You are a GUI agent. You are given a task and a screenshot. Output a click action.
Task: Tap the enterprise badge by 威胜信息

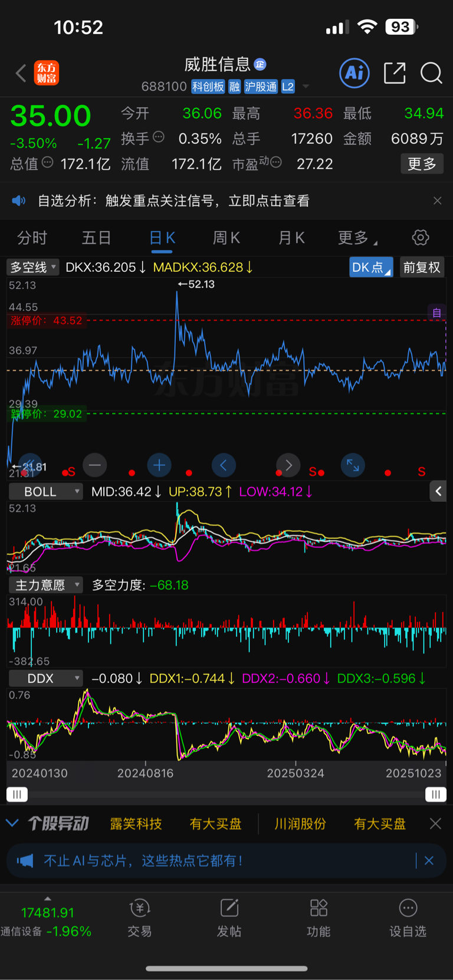point(260,64)
